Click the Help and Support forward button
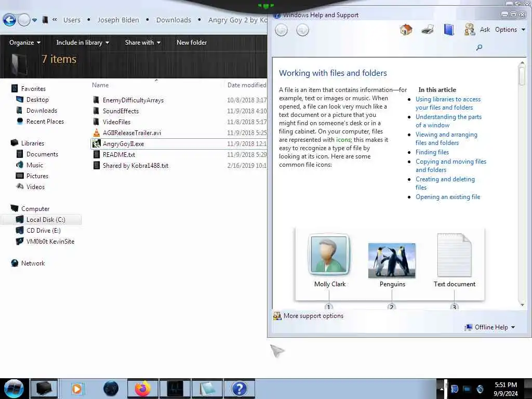 tap(302, 30)
